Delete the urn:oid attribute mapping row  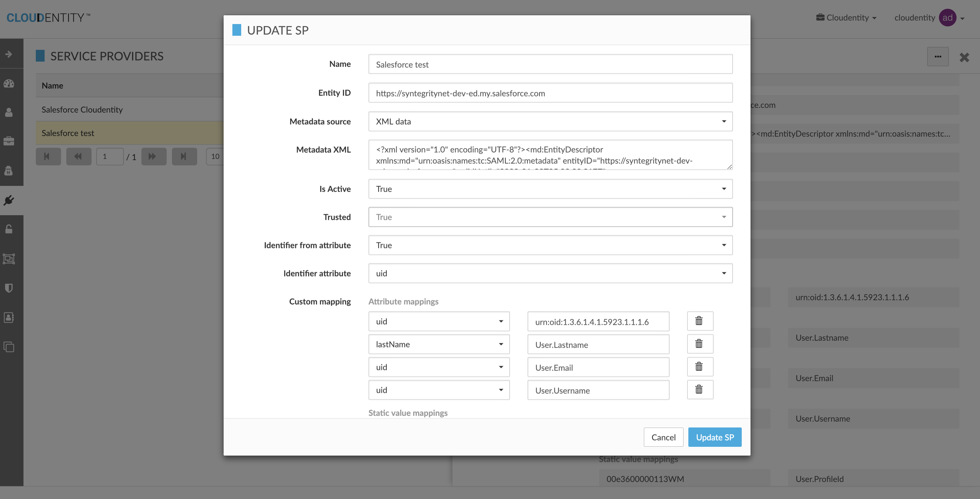[x=700, y=321]
